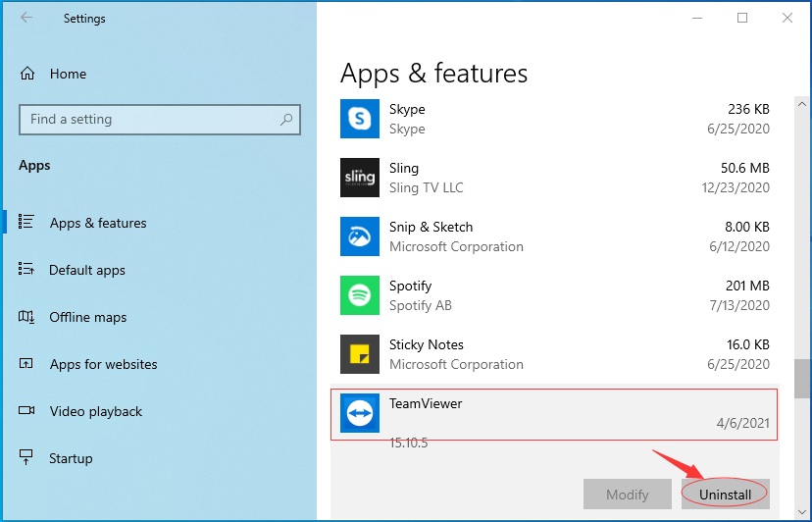Click the app list scrollbar thumb

802,379
